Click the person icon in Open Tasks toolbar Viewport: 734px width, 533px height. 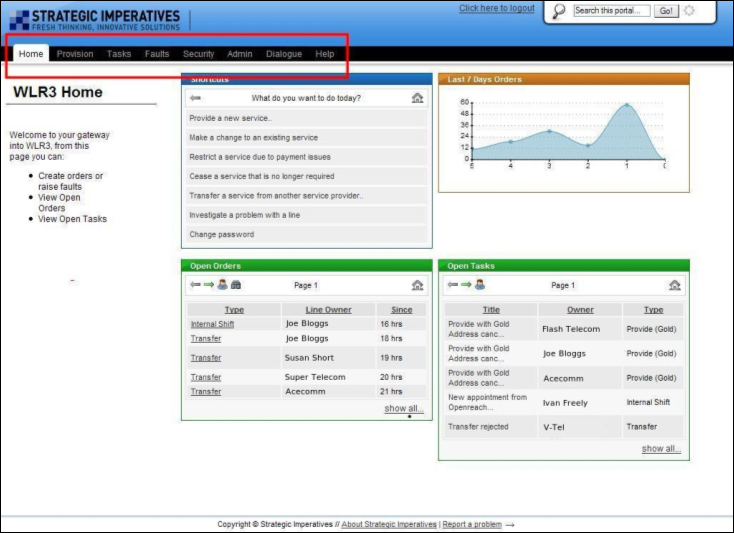[x=479, y=285]
